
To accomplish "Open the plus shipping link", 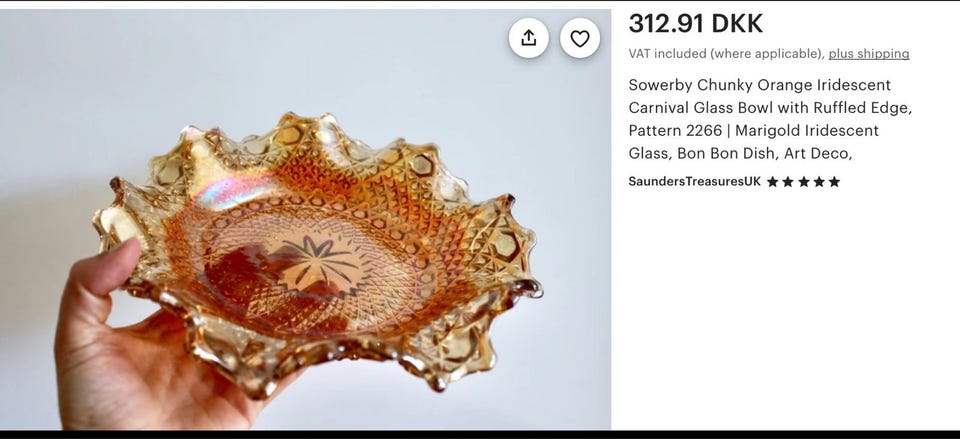I will point(869,54).
